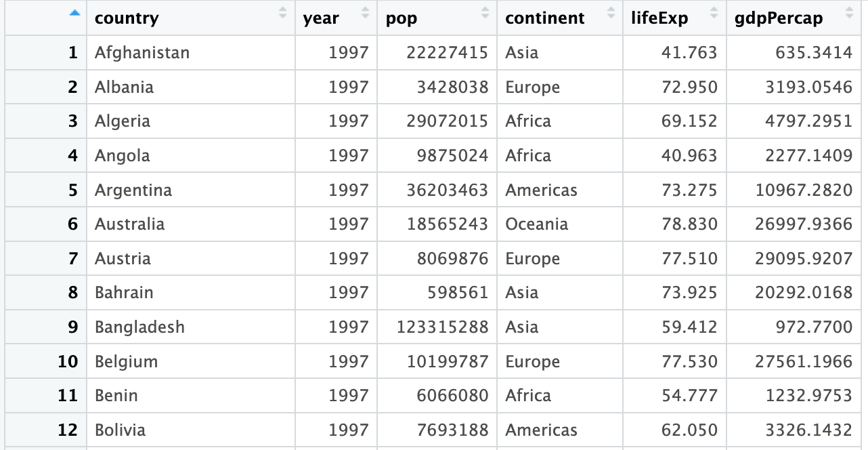Select the Afghanistan country cell
This screenshot has width=868, height=450.
click(142, 53)
